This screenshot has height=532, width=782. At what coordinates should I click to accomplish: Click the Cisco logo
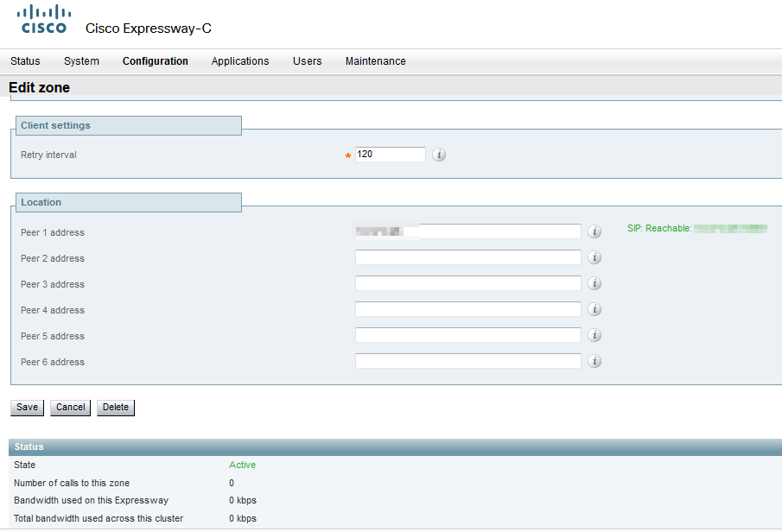[x=44, y=19]
